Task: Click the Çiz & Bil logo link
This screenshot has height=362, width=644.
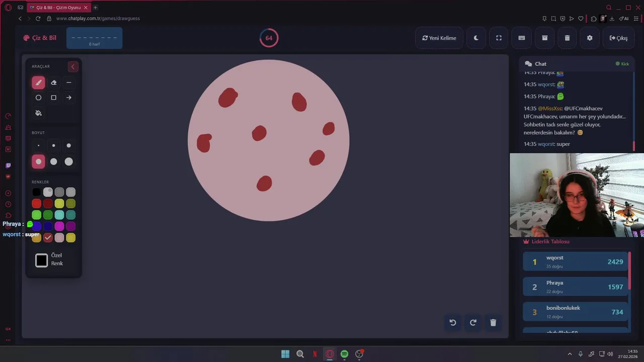Action: pos(40,38)
